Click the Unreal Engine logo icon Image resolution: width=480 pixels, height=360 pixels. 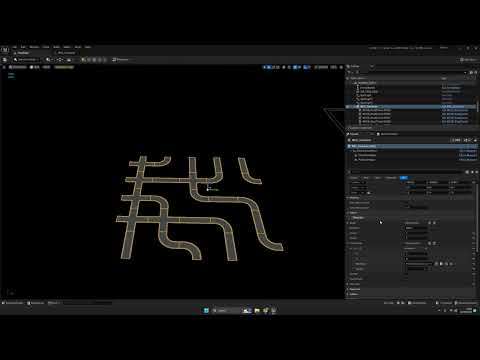pos(5,50)
